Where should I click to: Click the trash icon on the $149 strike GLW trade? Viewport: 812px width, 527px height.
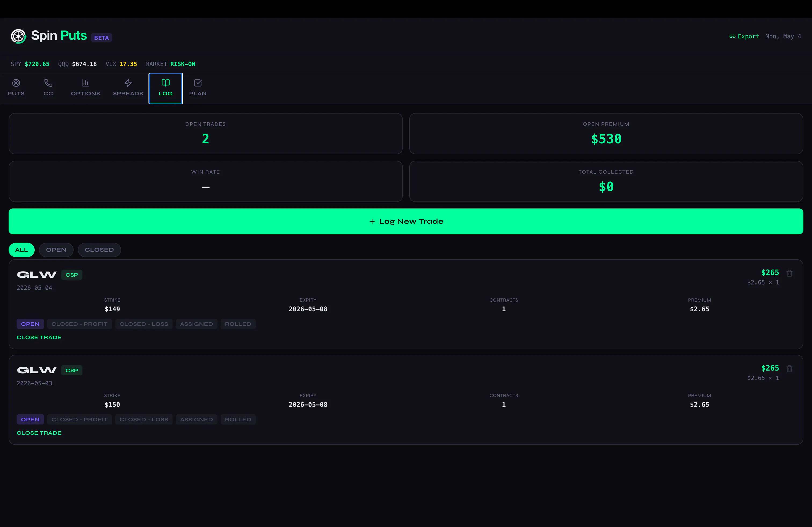(x=789, y=273)
